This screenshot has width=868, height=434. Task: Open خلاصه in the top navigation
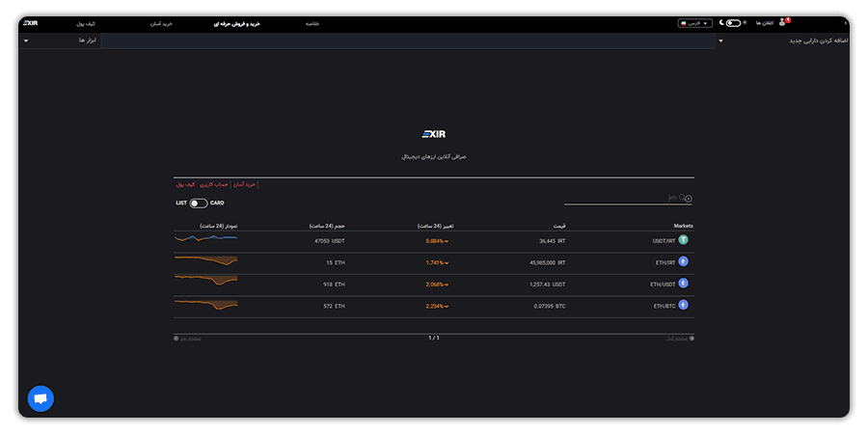pyautogui.click(x=312, y=24)
